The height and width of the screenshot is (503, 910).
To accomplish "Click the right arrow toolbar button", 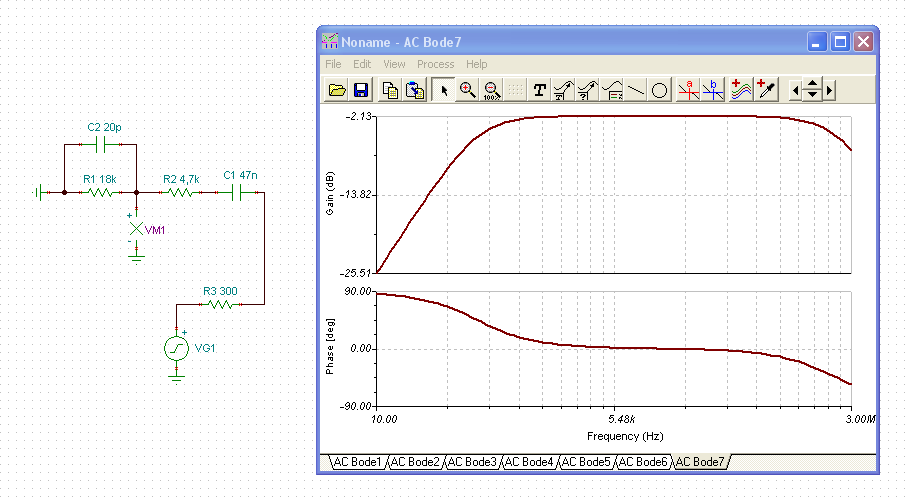I will tap(829, 91).
